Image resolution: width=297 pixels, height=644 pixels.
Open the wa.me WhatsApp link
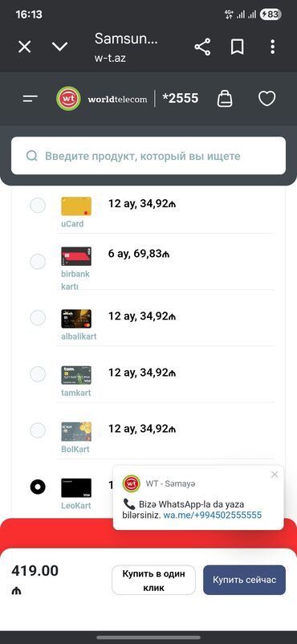point(213,515)
